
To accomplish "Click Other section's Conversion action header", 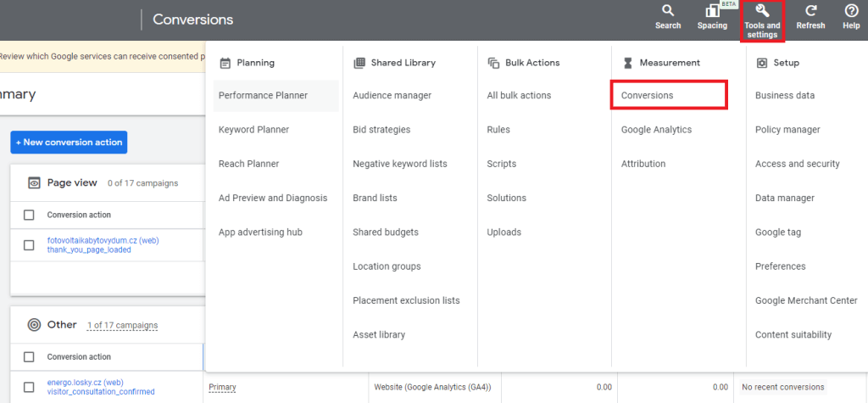I will [x=79, y=357].
